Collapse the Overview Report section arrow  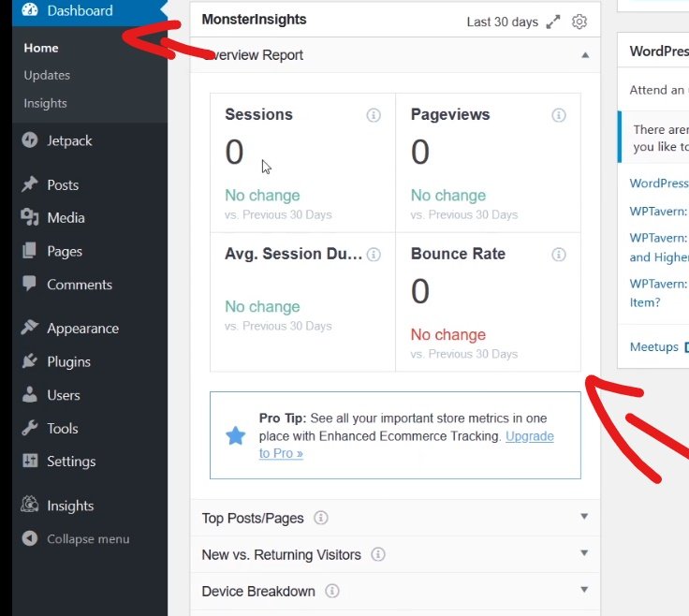pos(585,55)
